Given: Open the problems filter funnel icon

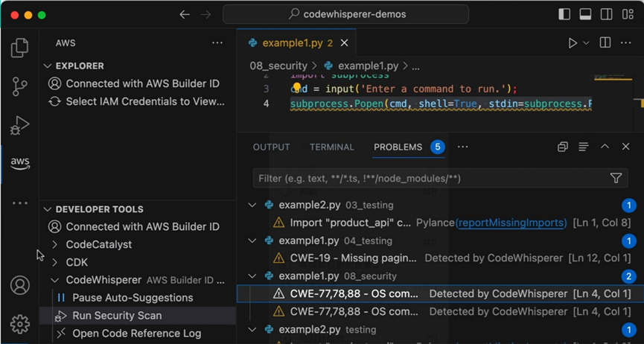Looking at the screenshot, I should coord(616,178).
